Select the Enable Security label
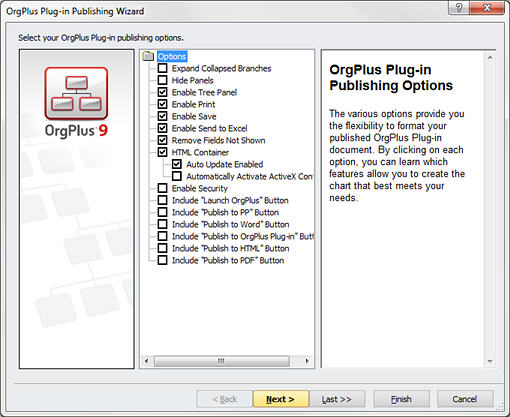The height and width of the screenshot is (417, 510). 199,188
